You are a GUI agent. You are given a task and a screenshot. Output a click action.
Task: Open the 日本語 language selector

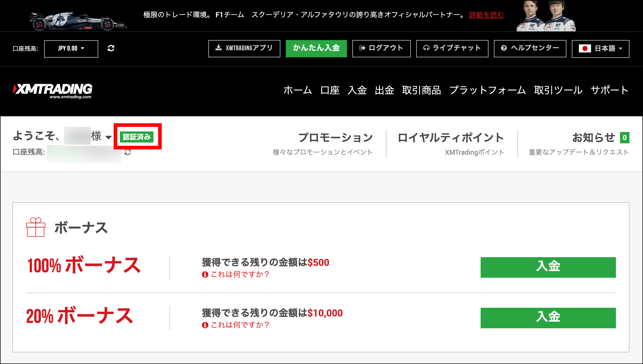pyautogui.click(x=600, y=49)
